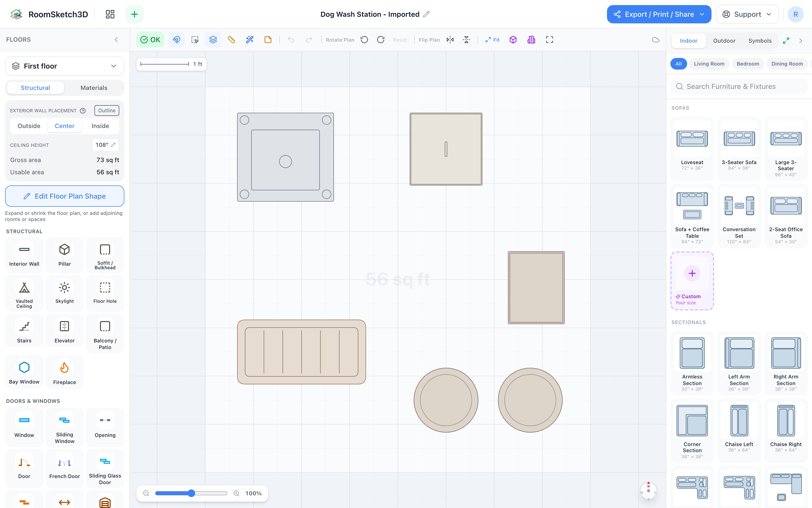Toggle the snap magnet tool

point(177,40)
